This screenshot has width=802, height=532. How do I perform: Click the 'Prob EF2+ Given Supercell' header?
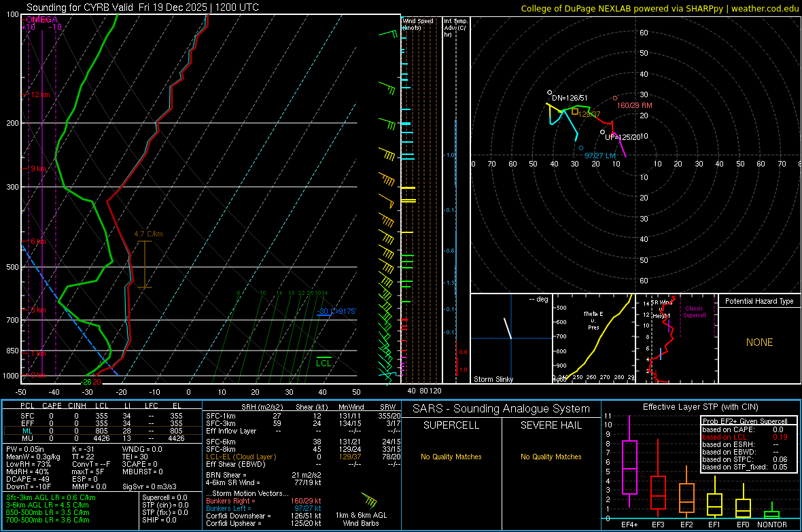tap(745, 421)
